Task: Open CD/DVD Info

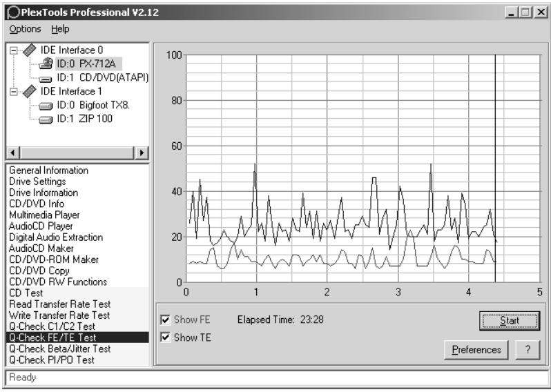Action: click(37, 204)
